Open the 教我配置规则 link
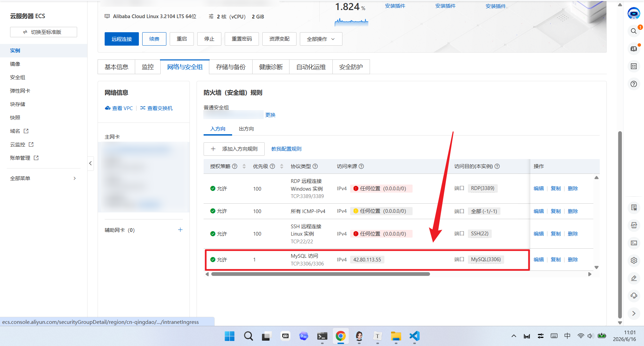The height and width of the screenshot is (346, 644). [286, 149]
